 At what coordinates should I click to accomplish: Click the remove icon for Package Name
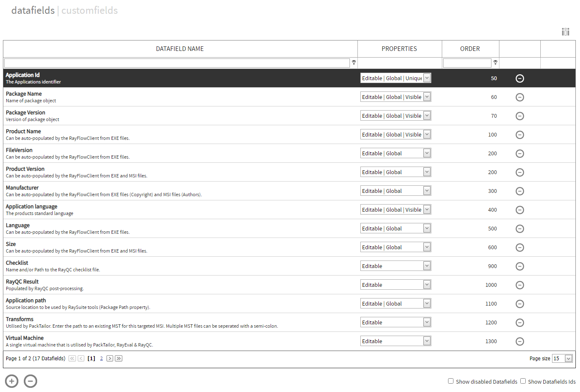519,97
